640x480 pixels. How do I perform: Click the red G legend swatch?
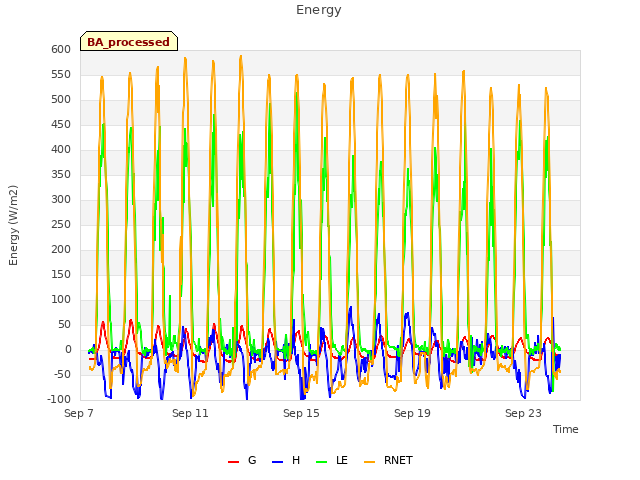coord(233,461)
